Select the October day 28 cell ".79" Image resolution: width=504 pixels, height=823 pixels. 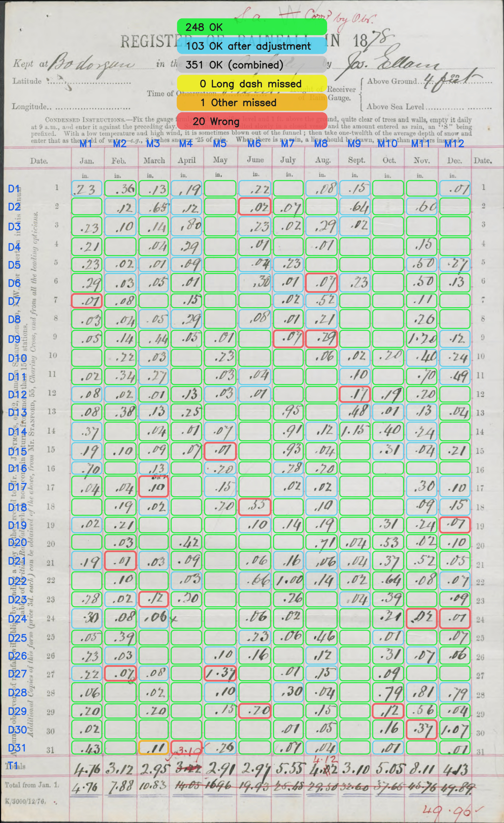coord(388,692)
